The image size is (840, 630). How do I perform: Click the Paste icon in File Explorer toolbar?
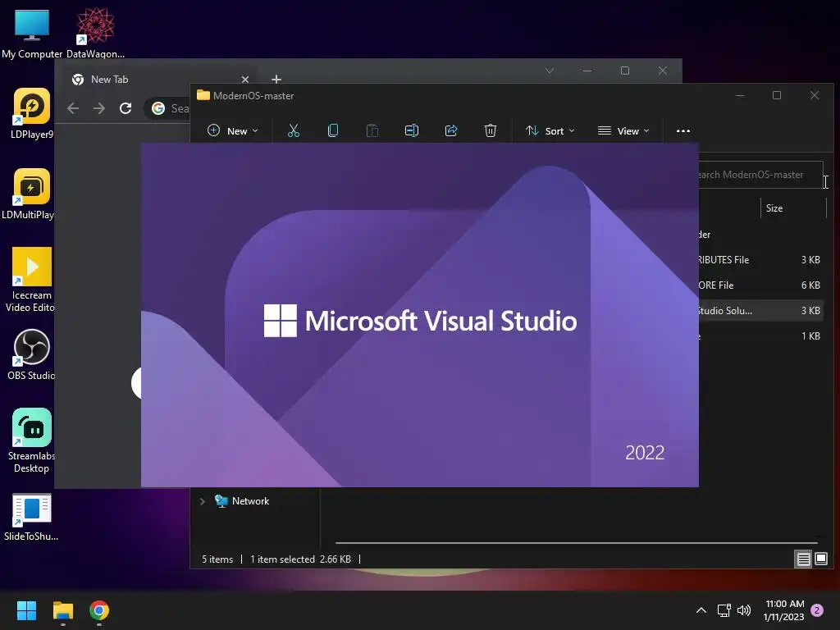[x=372, y=130]
